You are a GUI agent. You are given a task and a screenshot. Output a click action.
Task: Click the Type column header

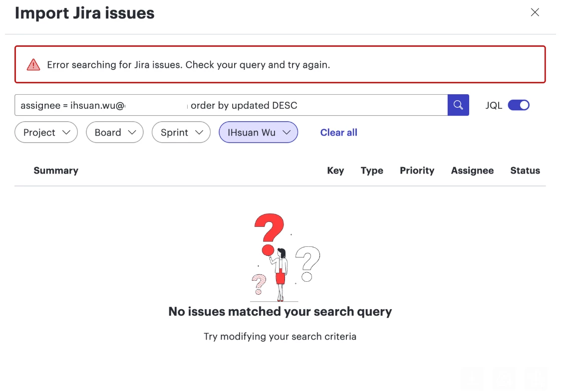(372, 170)
